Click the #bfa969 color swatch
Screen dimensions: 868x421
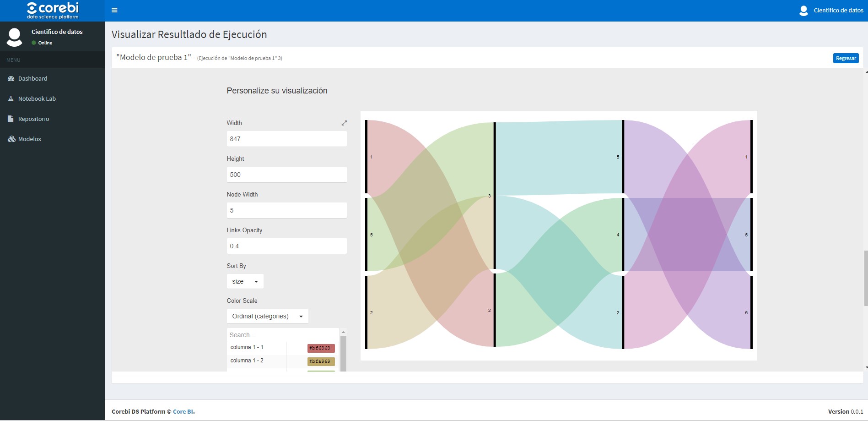321,361
